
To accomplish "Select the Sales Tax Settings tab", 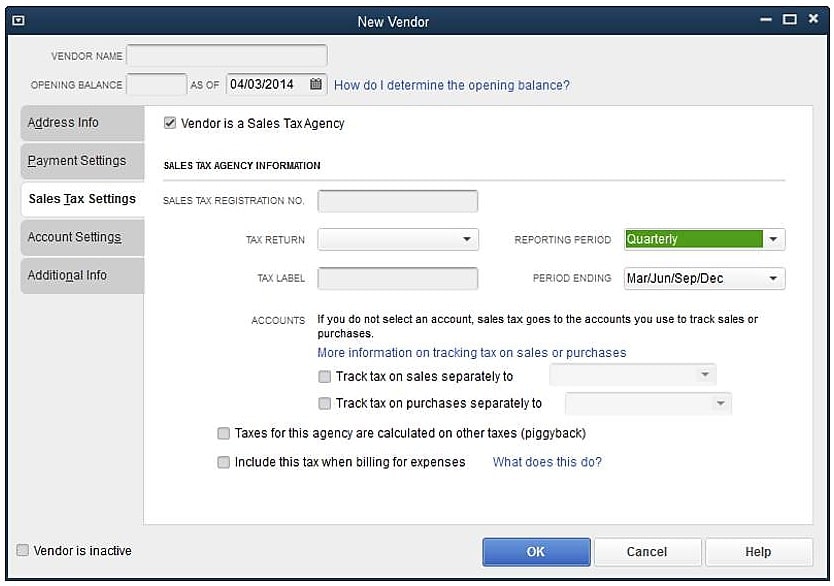I will (82, 199).
